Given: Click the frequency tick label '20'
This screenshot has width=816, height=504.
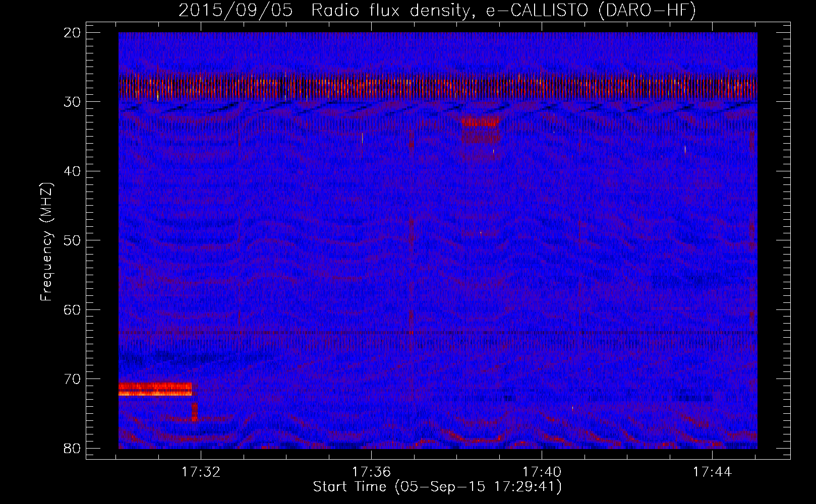Looking at the screenshot, I should point(72,33).
